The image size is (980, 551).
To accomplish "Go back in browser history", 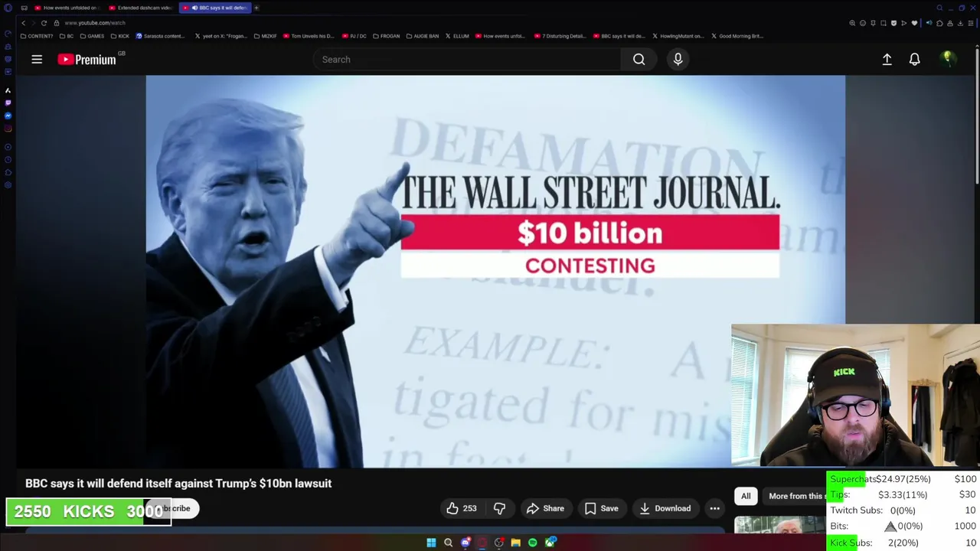I will (23, 23).
